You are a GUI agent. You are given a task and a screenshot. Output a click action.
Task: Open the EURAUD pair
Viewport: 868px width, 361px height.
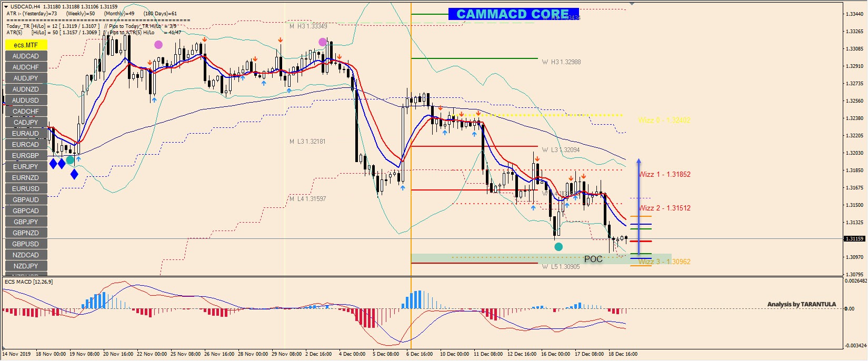click(x=26, y=133)
